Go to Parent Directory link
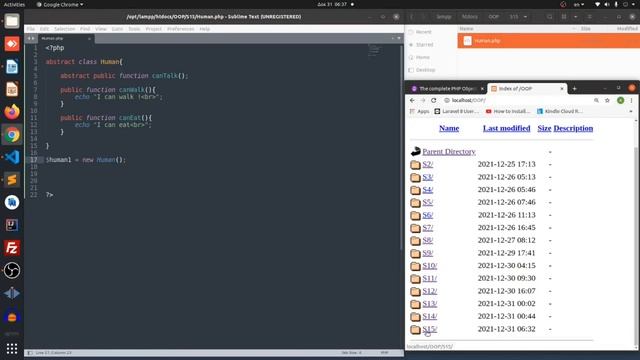This screenshot has height=360, width=640. coord(449,151)
